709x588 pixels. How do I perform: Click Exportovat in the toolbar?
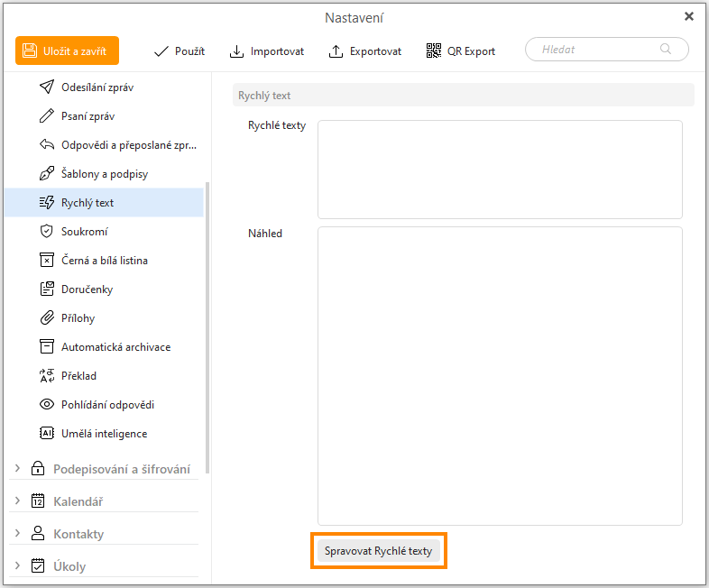[x=365, y=51]
